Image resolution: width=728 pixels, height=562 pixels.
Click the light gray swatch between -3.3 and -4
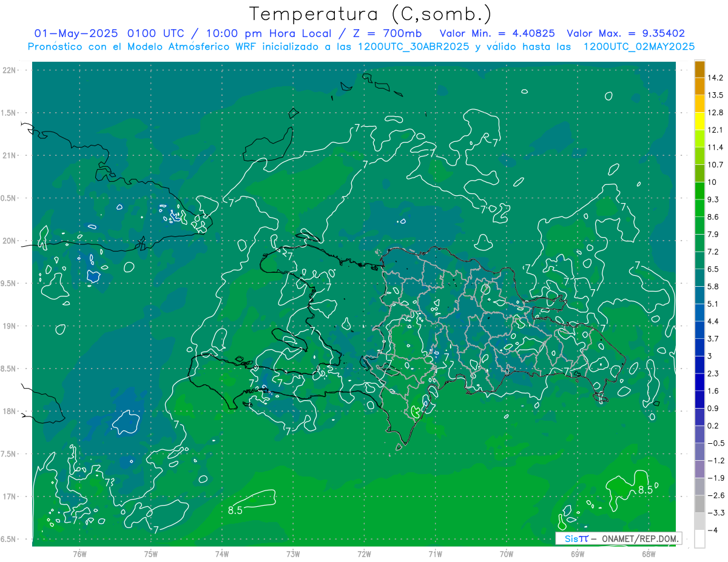[699, 521]
